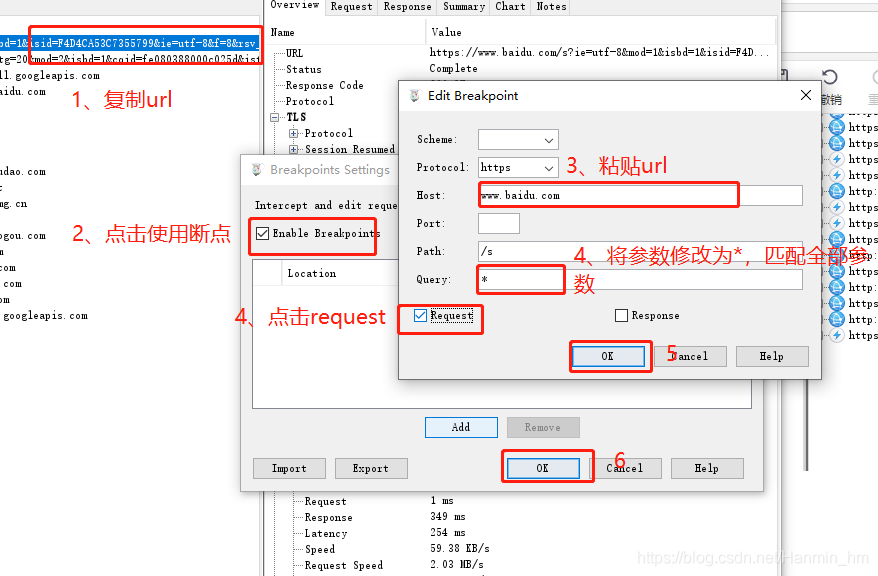Cancel the Edit Breakpoint dialog
Viewport: 878px width, 576px height.
(x=690, y=356)
